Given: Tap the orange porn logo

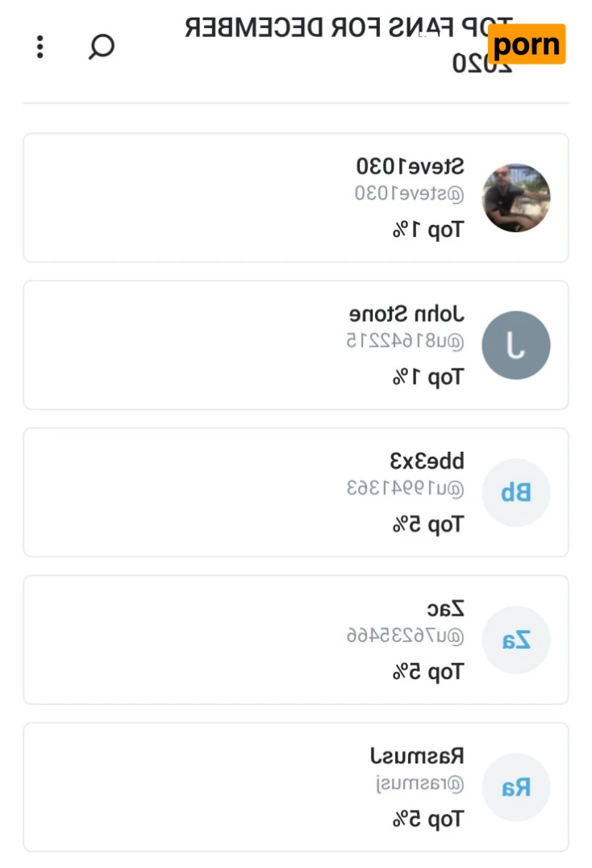Looking at the screenshot, I should [x=527, y=44].
